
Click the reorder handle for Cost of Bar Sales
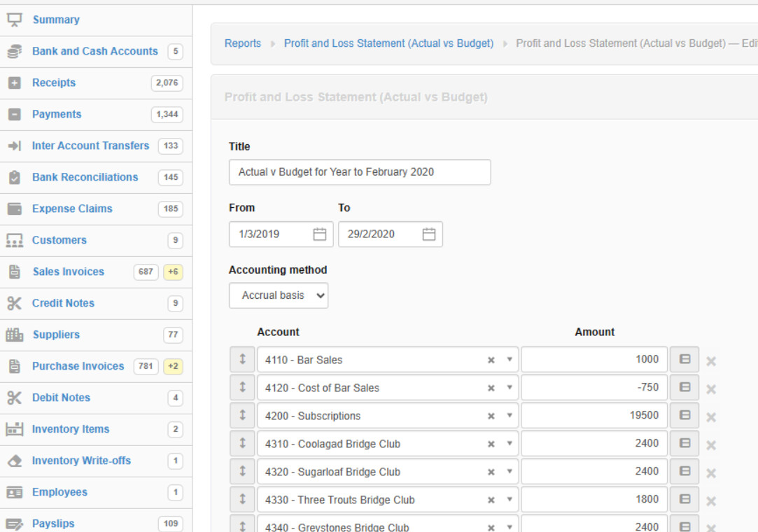click(x=243, y=387)
